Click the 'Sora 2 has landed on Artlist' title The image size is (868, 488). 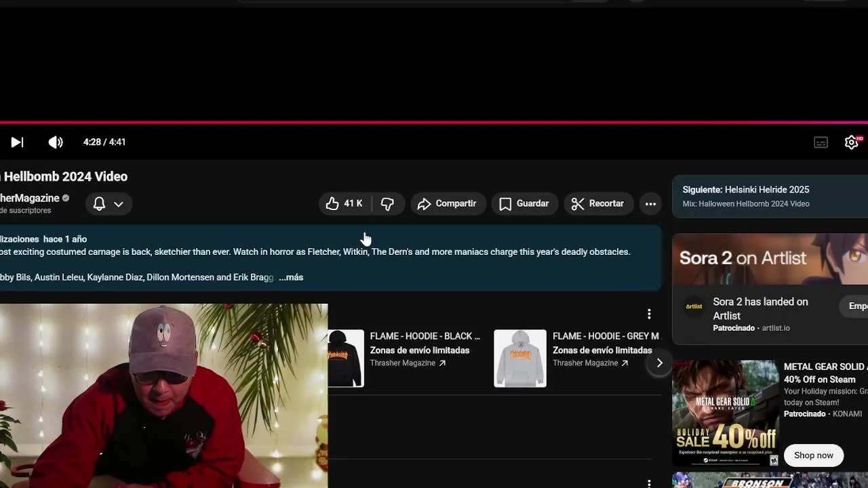pos(760,308)
